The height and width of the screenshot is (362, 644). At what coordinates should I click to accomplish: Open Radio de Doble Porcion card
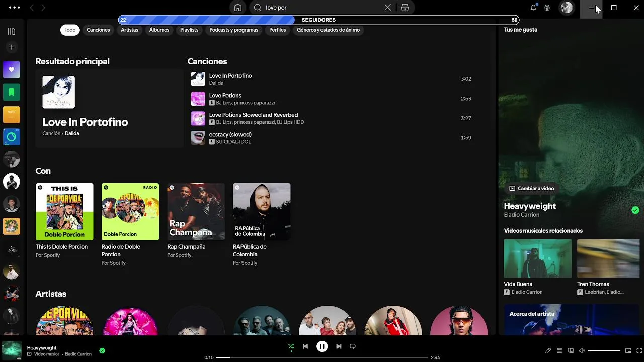point(130,224)
